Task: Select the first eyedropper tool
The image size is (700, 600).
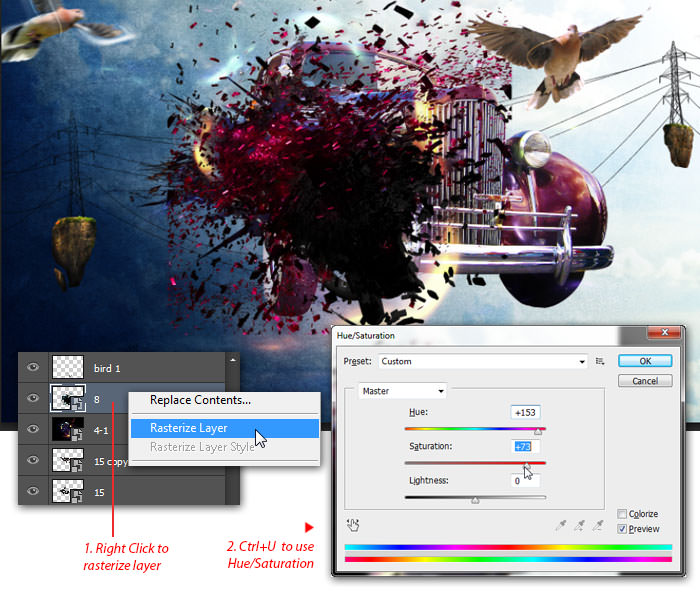Action: click(561, 525)
